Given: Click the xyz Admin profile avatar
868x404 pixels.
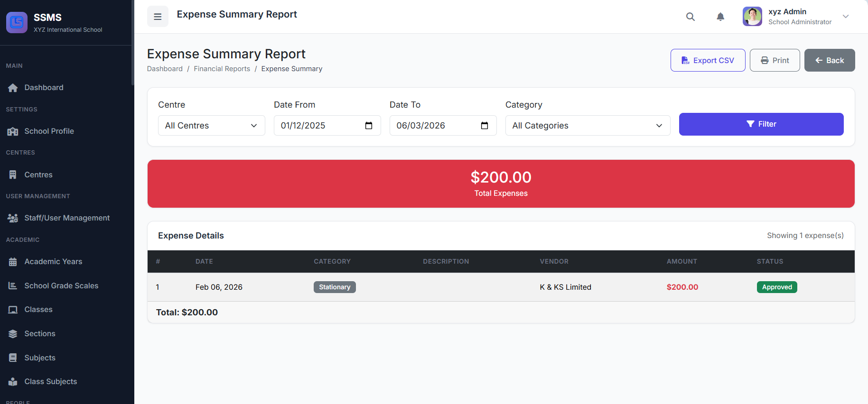Looking at the screenshot, I should click(x=752, y=17).
